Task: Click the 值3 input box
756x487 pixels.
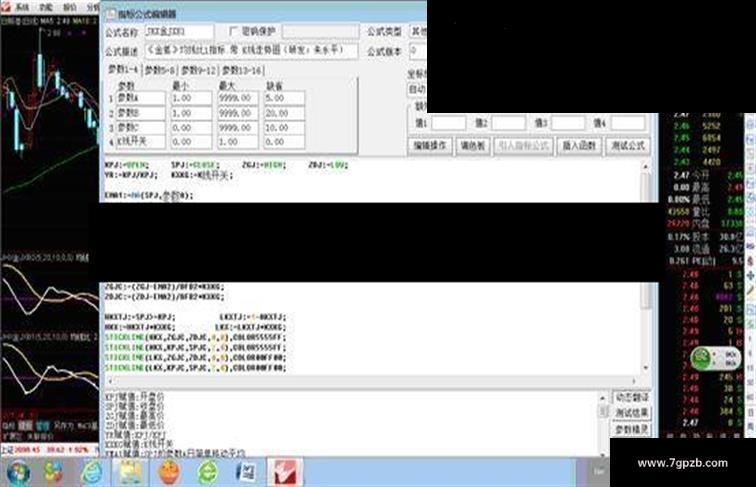Action: [x=568, y=123]
